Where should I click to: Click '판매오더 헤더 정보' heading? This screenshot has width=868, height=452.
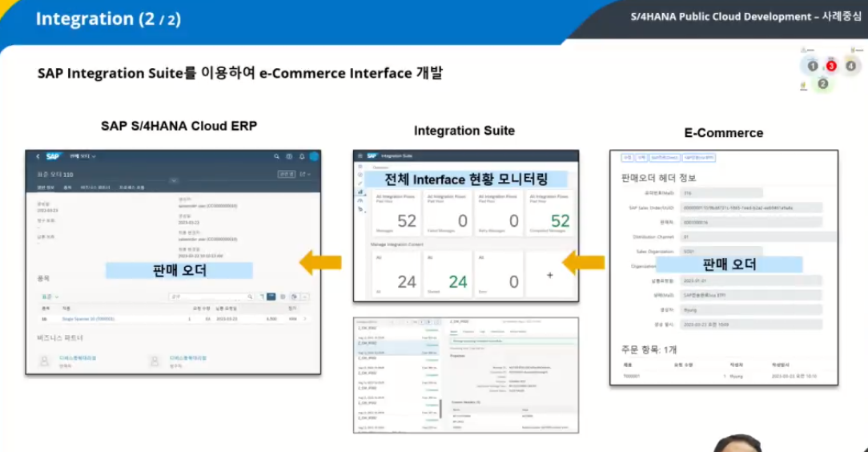[658, 178]
